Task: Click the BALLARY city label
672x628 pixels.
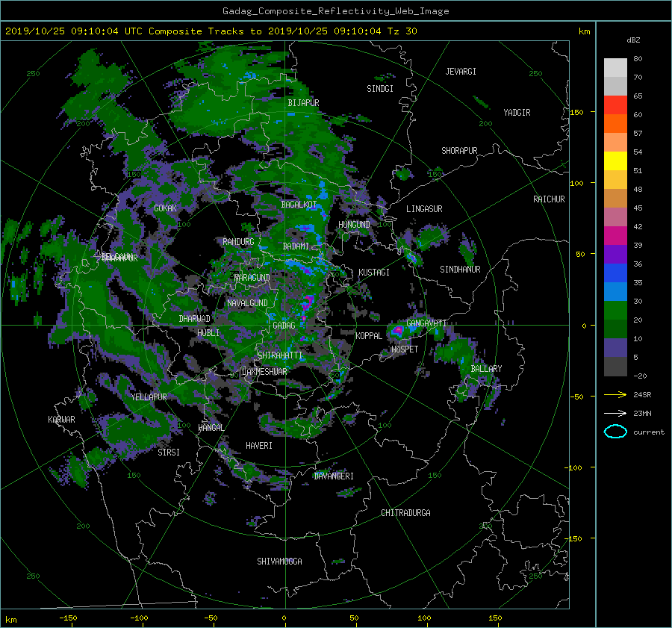Action: pyautogui.click(x=486, y=369)
